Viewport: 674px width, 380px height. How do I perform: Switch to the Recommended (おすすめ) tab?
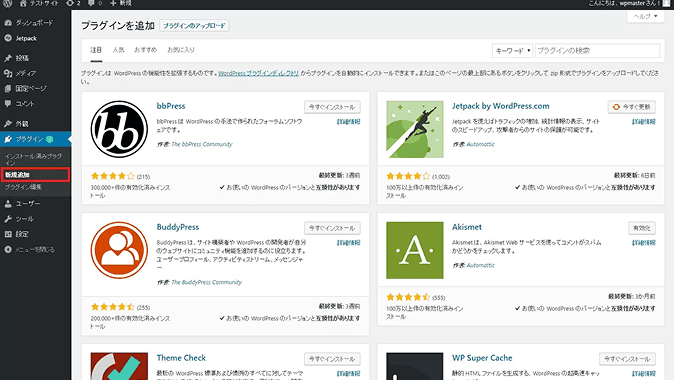(x=145, y=50)
